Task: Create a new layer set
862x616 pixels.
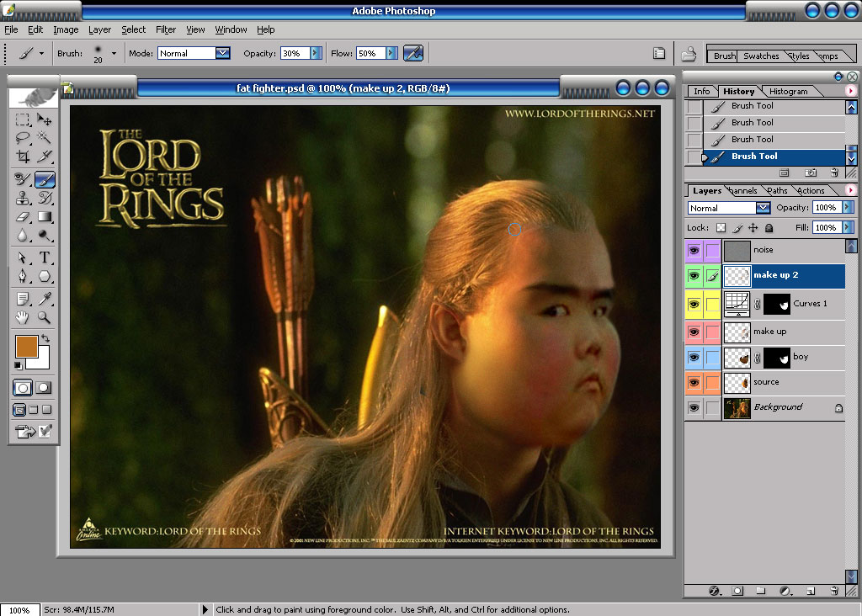Action: 761,592
